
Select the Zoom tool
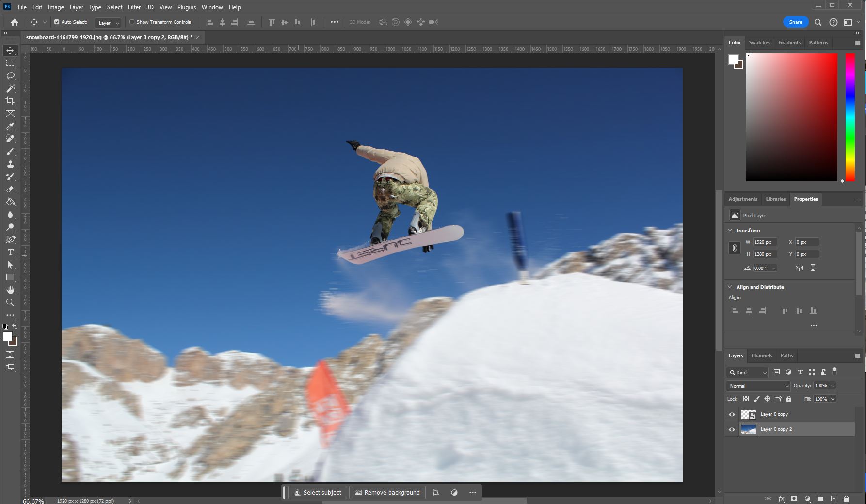(x=10, y=302)
